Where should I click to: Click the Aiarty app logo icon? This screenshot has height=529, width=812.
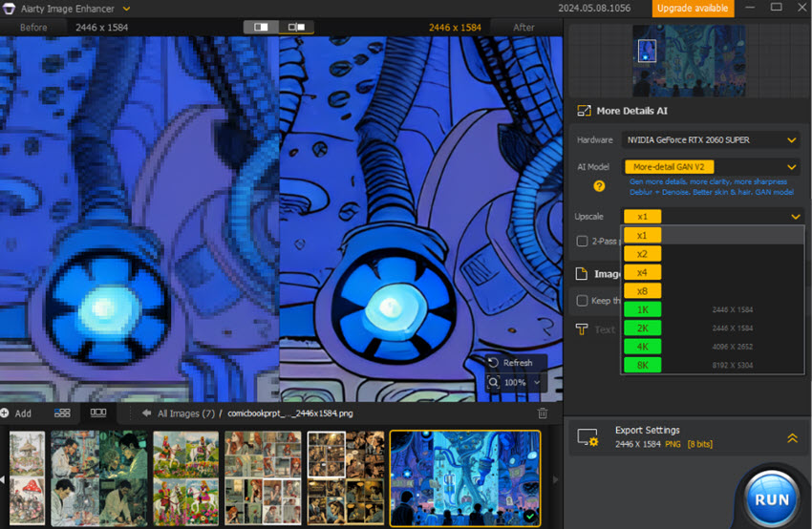(x=9, y=9)
